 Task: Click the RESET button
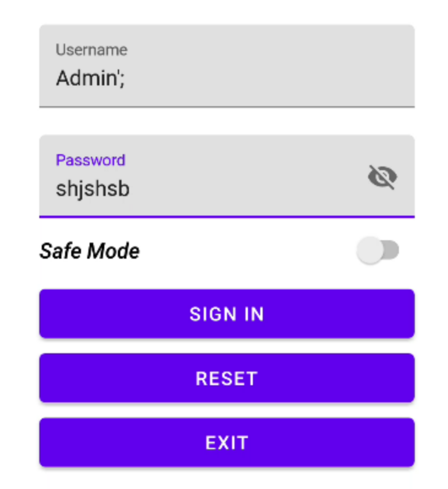click(227, 378)
